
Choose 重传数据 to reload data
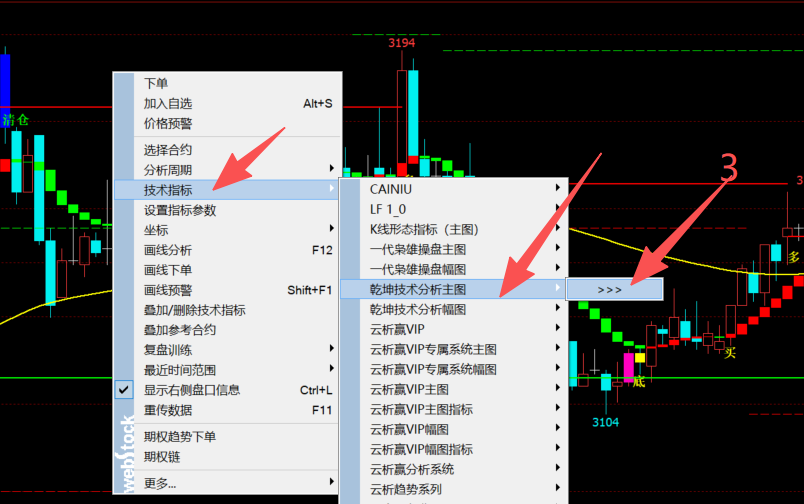pos(168,410)
